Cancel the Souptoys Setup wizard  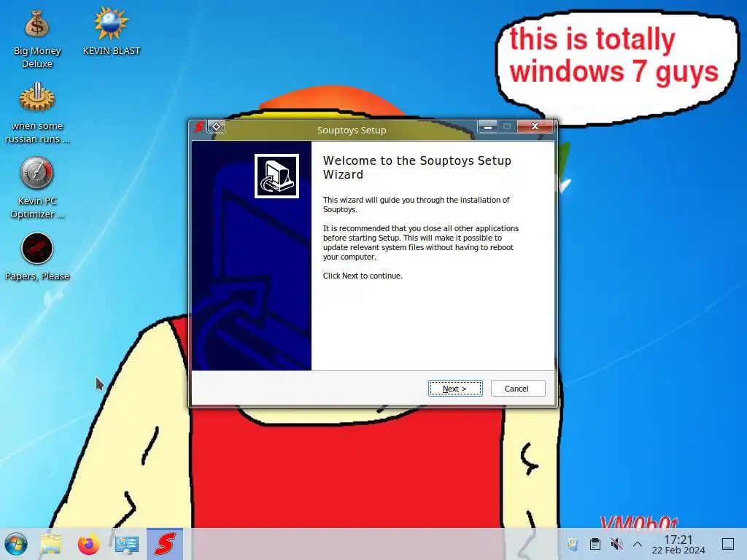518,389
